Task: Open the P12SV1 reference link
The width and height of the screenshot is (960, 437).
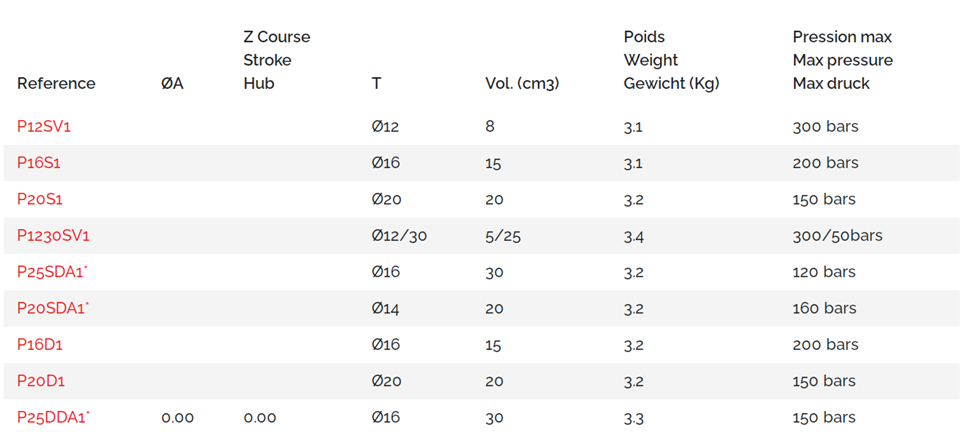Action: 42,127
